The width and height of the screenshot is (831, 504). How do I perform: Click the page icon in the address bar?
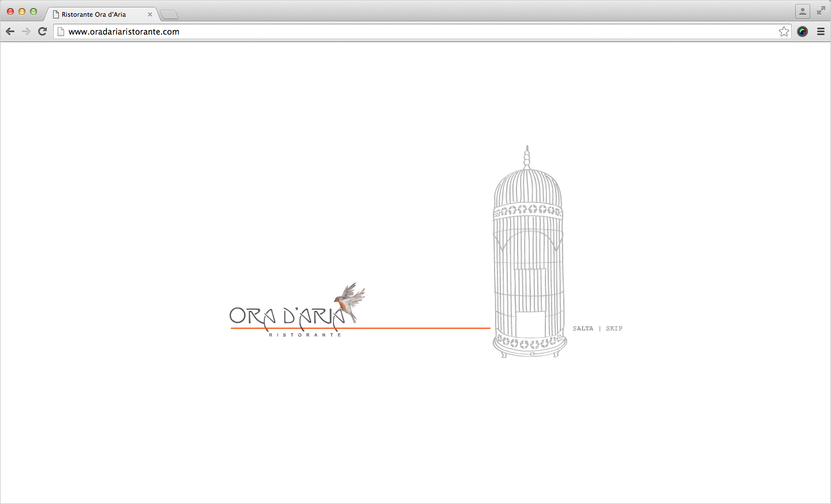click(x=61, y=32)
